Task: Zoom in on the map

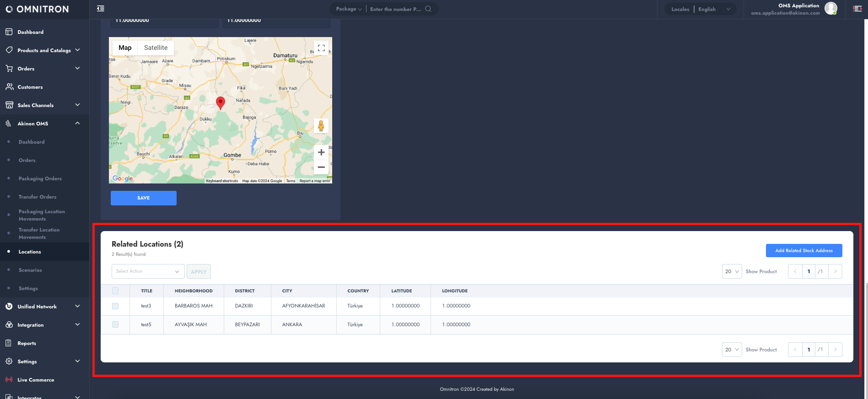Action: [321, 152]
